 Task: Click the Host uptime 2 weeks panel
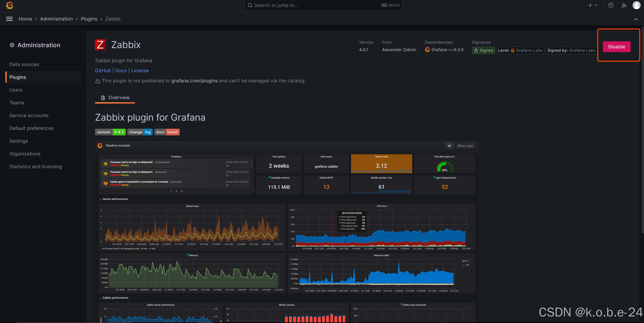point(279,164)
